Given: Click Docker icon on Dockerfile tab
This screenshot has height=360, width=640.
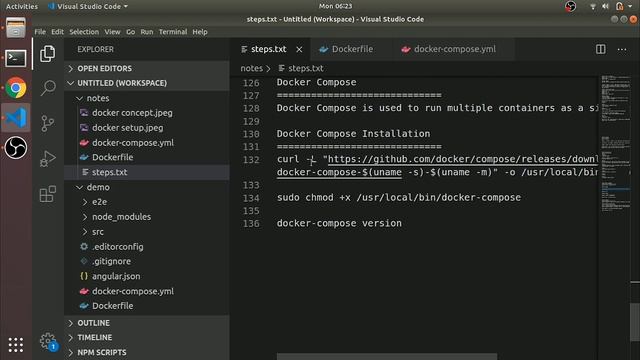Looking at the screenshot, I should pyautogui.click(x=324, y=49).
